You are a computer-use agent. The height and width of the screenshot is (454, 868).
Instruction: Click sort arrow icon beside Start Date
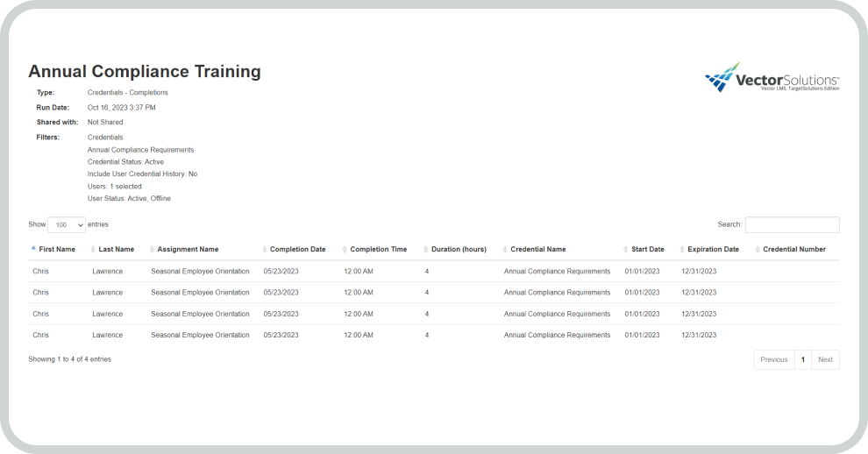626,250
